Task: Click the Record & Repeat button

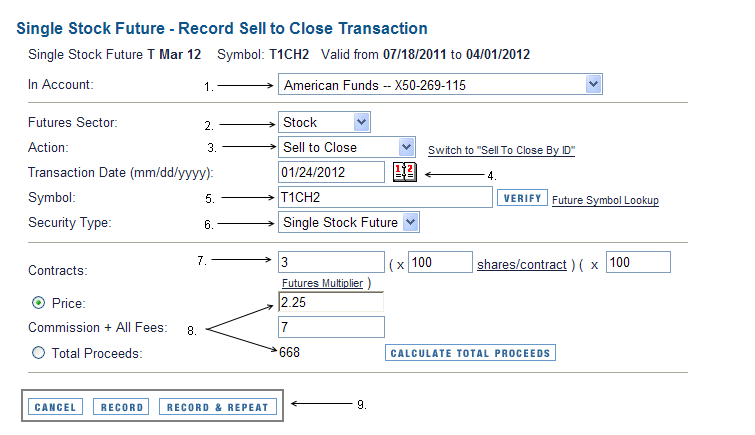Action: [218, 407]
